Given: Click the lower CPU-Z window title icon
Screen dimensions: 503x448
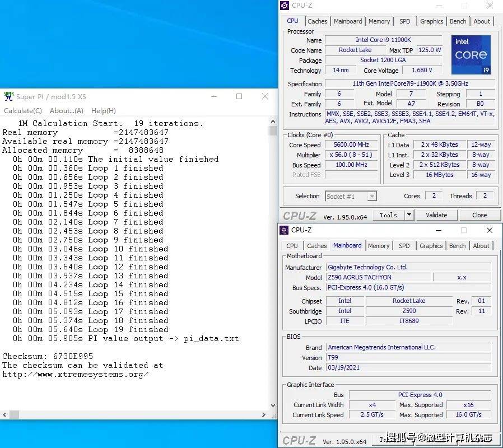Looking at the screenshot, I should point(284,230).
